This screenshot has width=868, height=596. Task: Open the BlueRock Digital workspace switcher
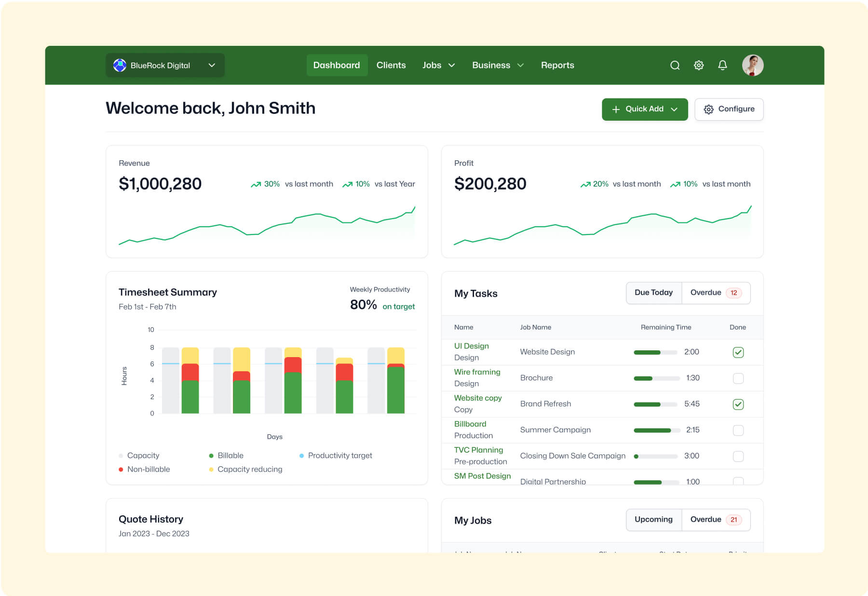click(x=211, y=65)
